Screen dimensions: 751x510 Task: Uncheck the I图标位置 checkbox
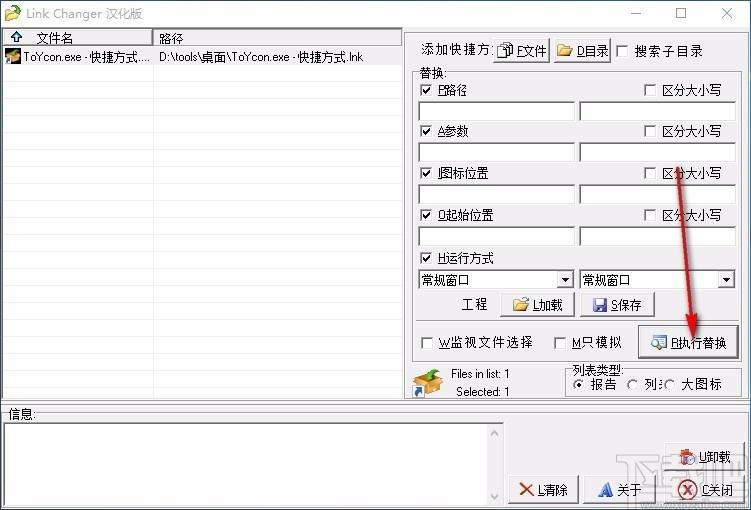pos(425,173)
